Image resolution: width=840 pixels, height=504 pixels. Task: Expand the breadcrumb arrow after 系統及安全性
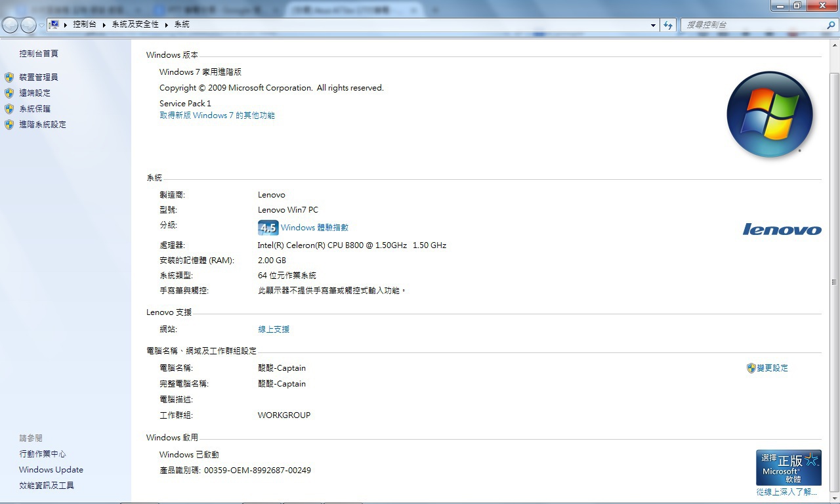[x=166, y=24]
